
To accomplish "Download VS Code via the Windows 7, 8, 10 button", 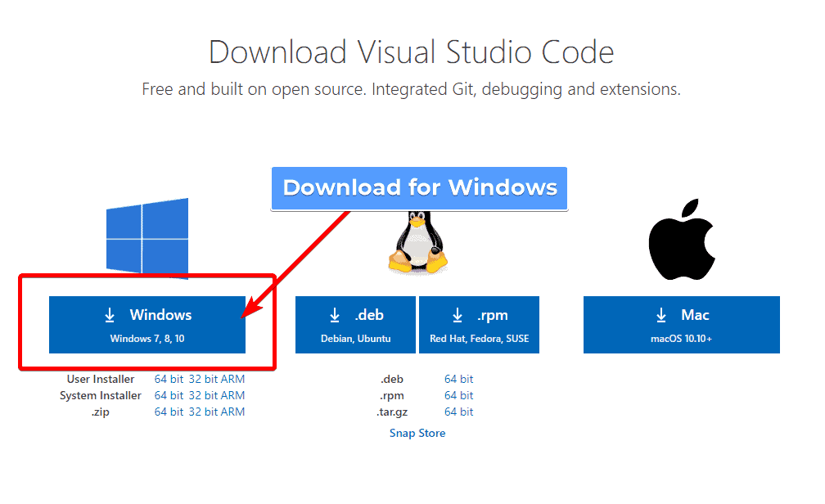I will pos(147,325).
